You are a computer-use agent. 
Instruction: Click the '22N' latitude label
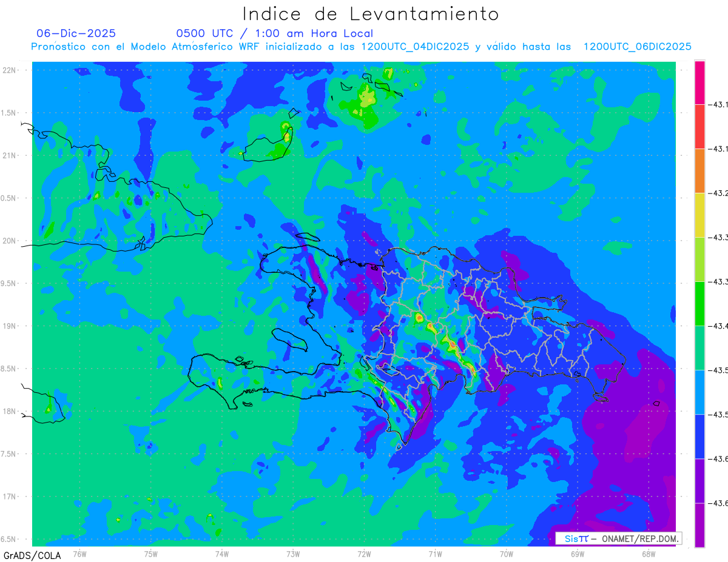pos(9,70)
